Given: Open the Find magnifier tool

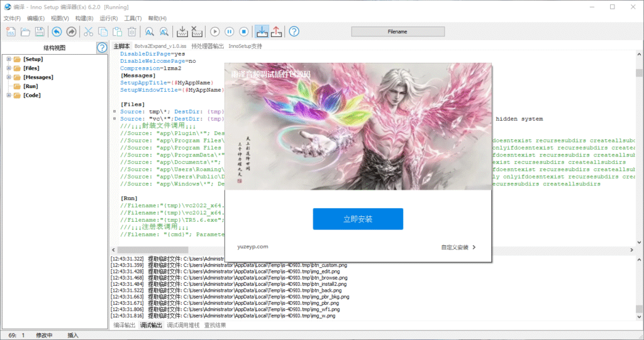Looking at the screenshot, I should tap(149, 31).
